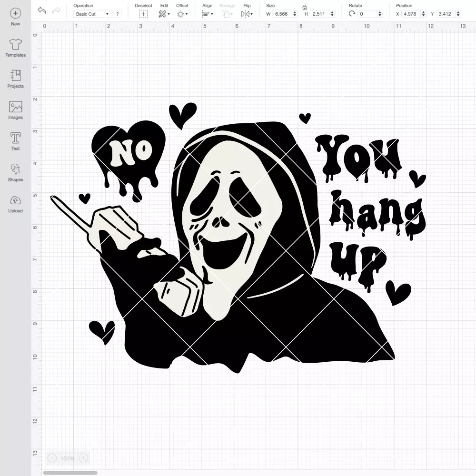This screenshot has width=476, height=476.
Task: Click the Rotate icon
Action: click(352, 14)
